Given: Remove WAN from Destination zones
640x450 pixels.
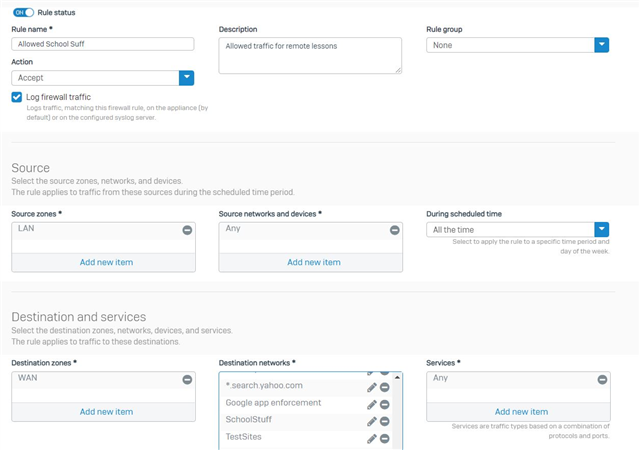Looking at the screenshot, I should point(187,380).
